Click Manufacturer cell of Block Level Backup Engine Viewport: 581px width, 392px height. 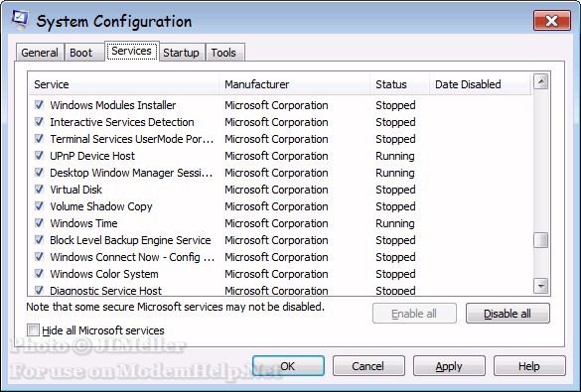pyautogui.click(x=276, y=240)
